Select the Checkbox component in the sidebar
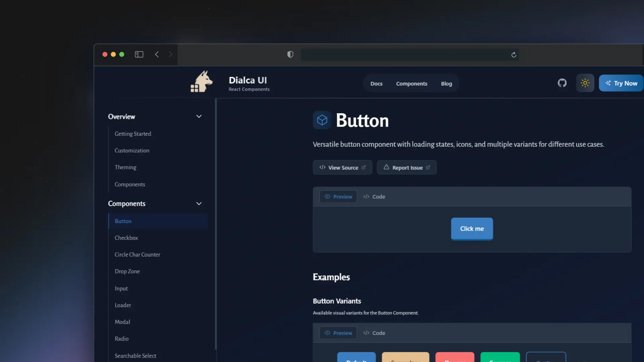 (x=126, y=238)
